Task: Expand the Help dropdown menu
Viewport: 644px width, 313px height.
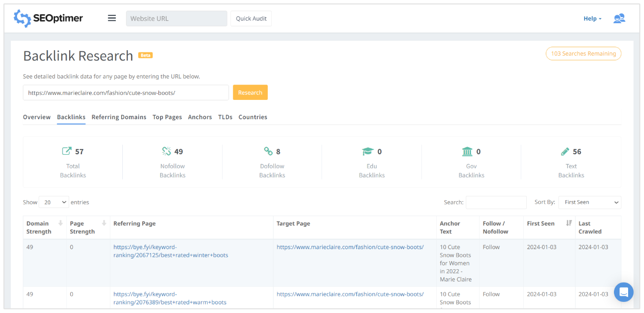Action: click(592, 18)
